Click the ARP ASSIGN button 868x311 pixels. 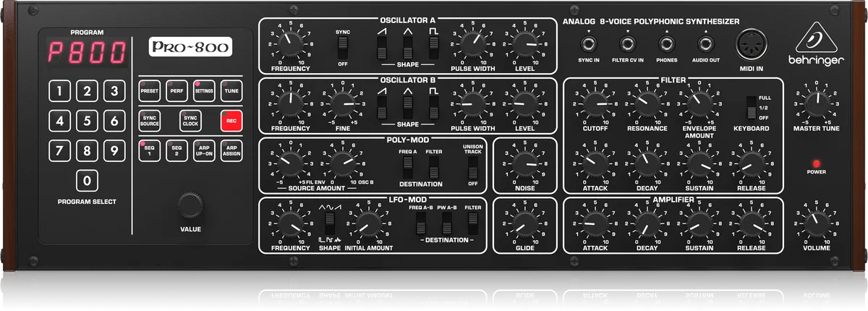[231, 151]
